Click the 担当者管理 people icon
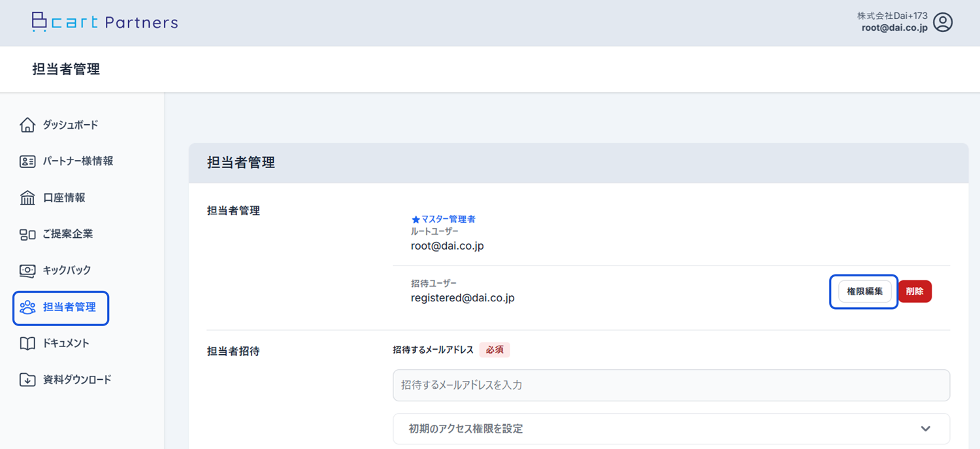This screenshot has width=980, height=449. point(27,307)
